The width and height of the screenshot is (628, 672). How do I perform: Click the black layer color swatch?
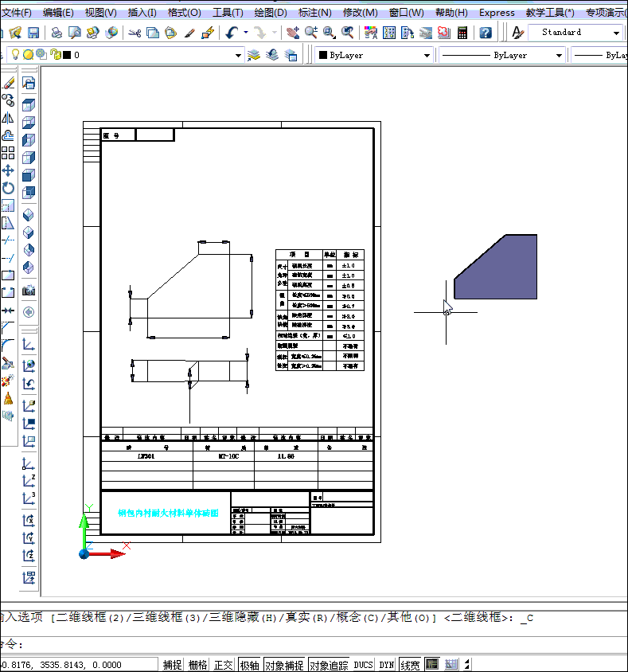(x=67, y=55)
